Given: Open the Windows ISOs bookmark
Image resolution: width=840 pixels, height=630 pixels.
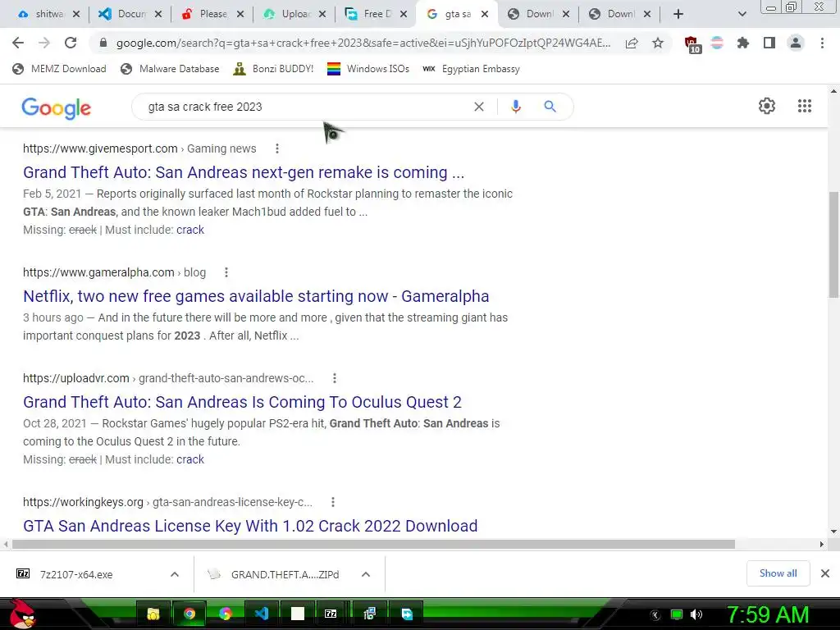Looking at the screenshot, I should (368, 69).
